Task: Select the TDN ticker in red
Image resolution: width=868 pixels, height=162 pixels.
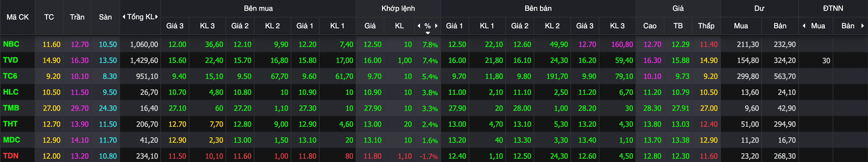Action: [x=11, y=156]
